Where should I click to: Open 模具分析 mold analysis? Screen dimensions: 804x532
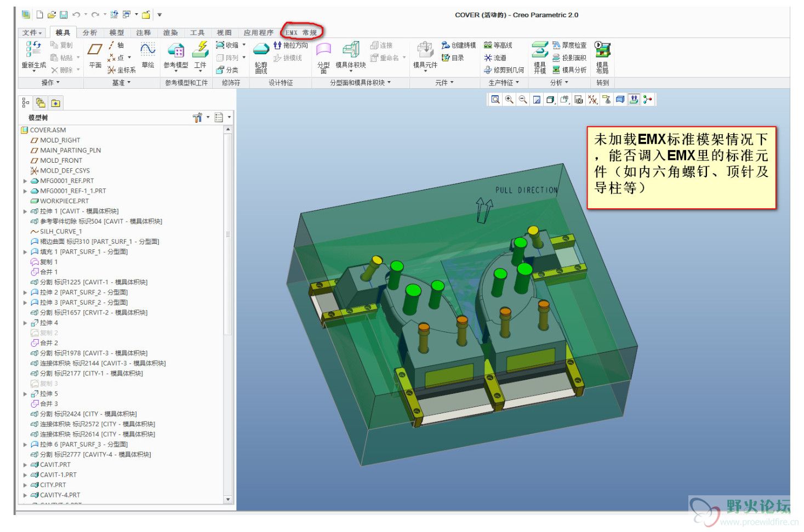coord(569,70)
